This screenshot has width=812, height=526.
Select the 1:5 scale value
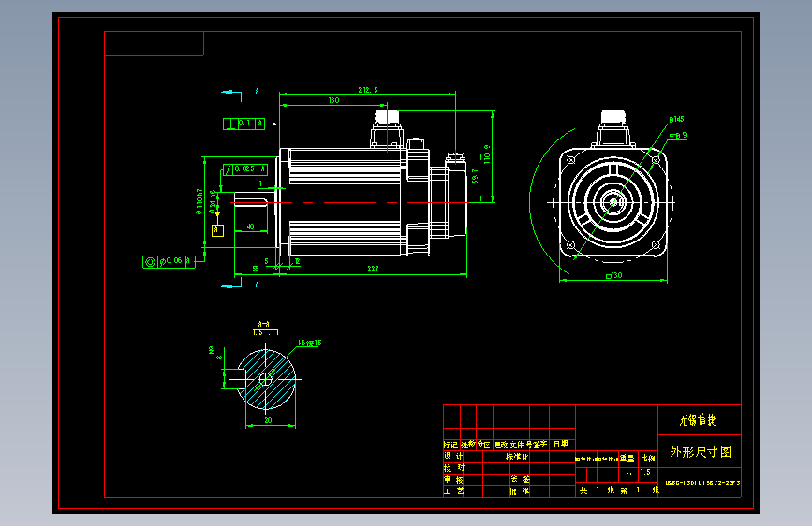pyautogui.click(x=645, y=472)
